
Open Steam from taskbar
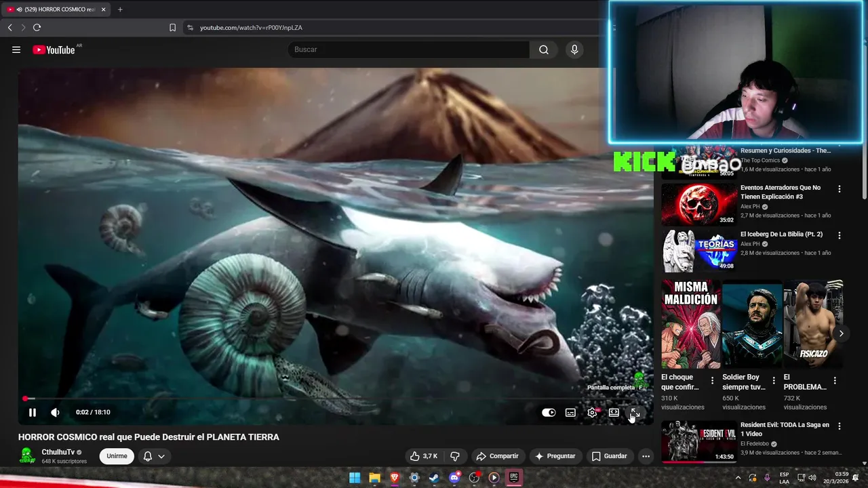pyautogui.click(x=434, y=478)
